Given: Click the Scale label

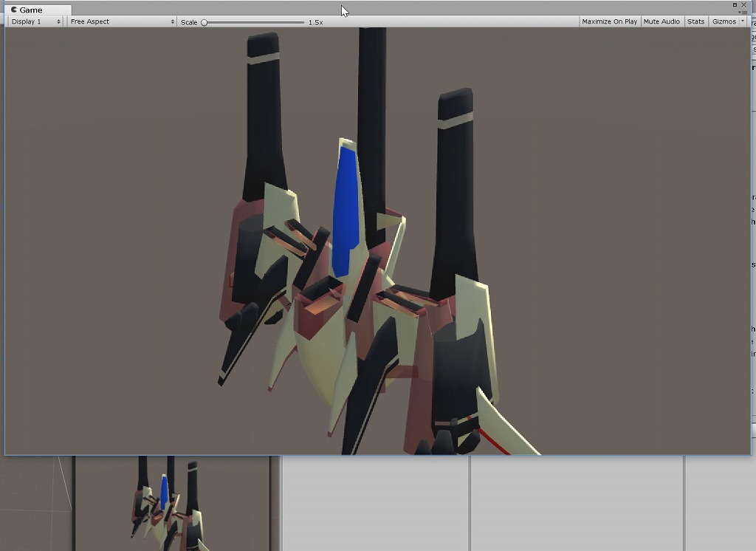Looking at the screenshot, I should coord(189,22).
